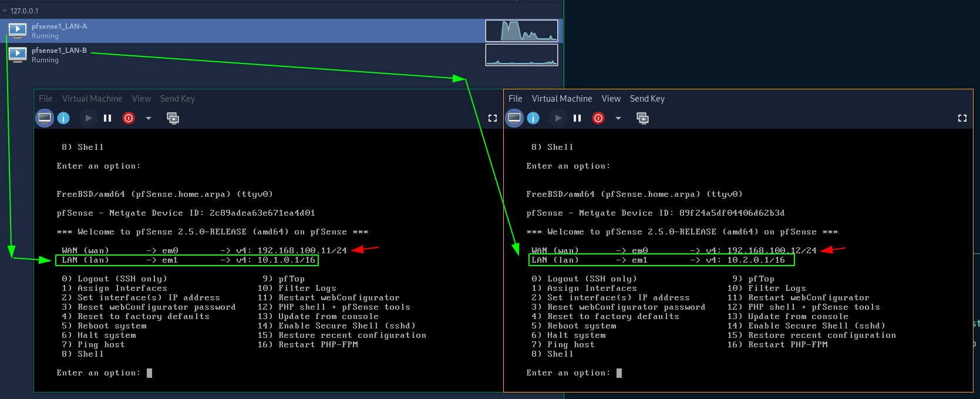
Task: Click WAN address 192.168.100.11/24 in left console
Action: pyautogui.click(x=302, y=250)
